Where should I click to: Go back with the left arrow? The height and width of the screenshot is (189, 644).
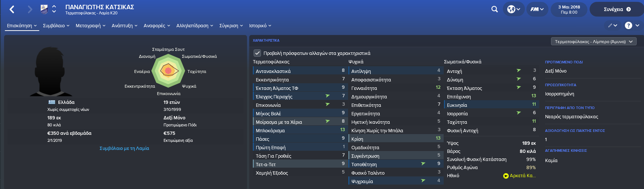pos(12,9)
